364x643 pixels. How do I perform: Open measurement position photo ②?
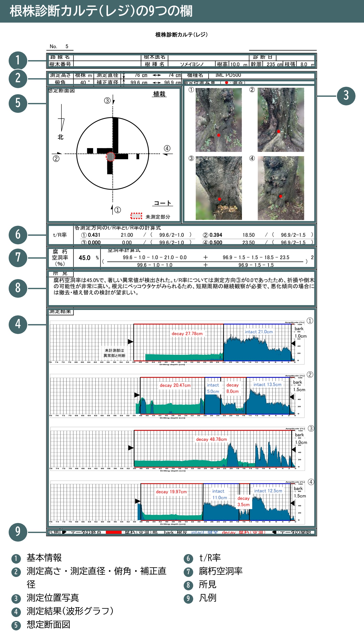(281, 120)
